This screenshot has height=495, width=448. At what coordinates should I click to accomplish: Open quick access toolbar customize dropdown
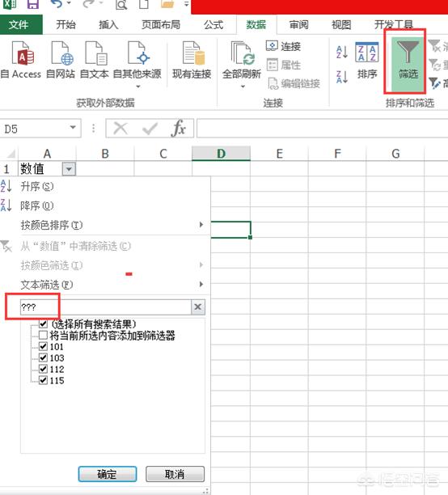pos(187,4)
